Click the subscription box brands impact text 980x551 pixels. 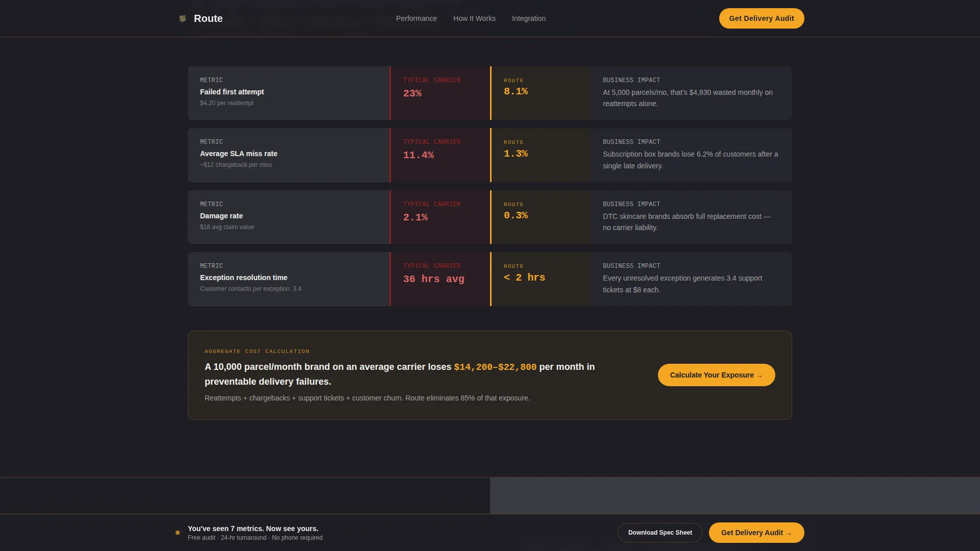point(691,160)
